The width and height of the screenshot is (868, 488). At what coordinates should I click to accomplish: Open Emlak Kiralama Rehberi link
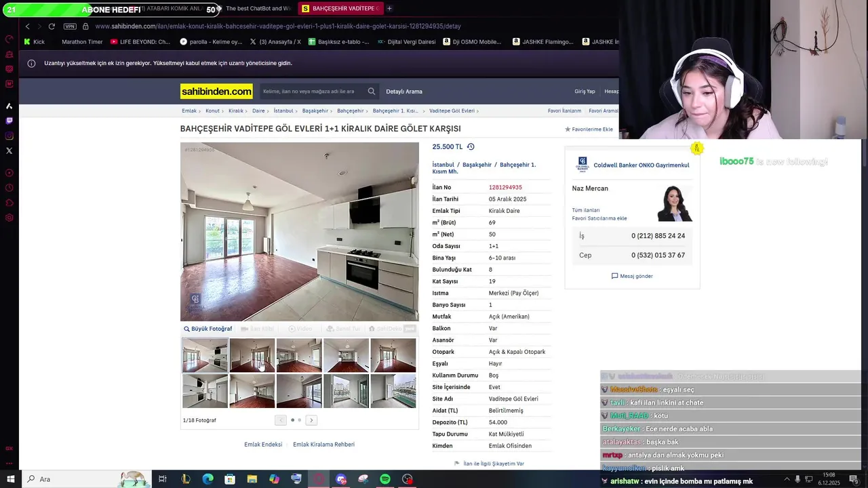click(323, 445)
